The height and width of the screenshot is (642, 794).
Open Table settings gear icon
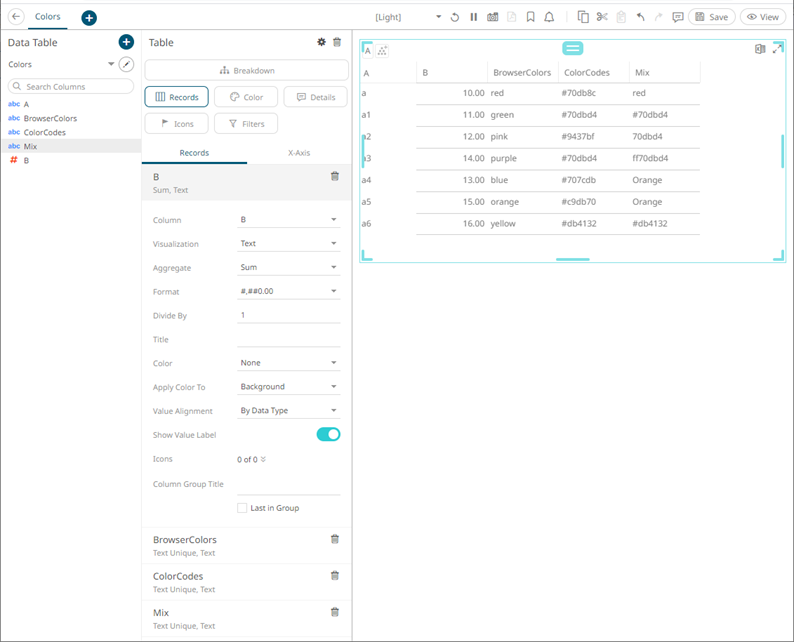(321, 42)
